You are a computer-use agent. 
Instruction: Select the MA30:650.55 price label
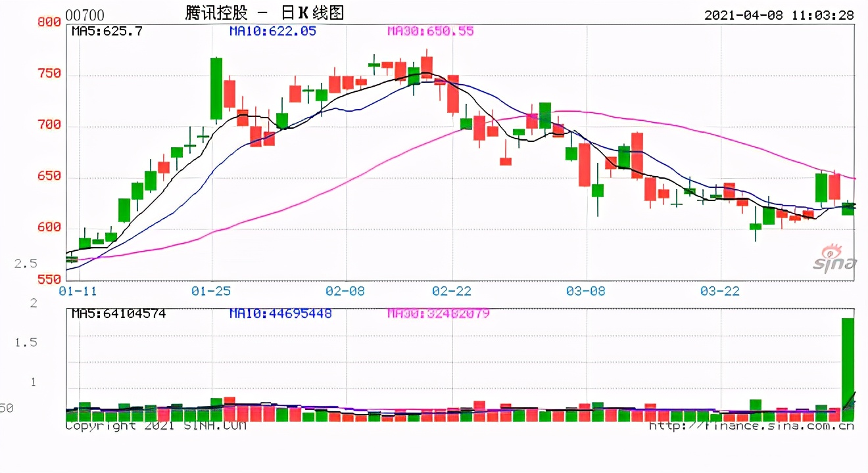430,31
